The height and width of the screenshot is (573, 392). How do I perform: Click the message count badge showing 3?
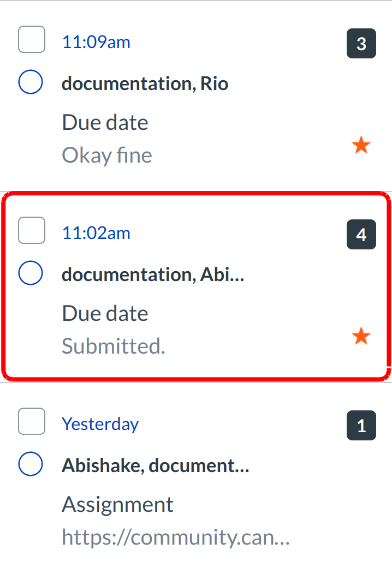click(x=361, y=44)
